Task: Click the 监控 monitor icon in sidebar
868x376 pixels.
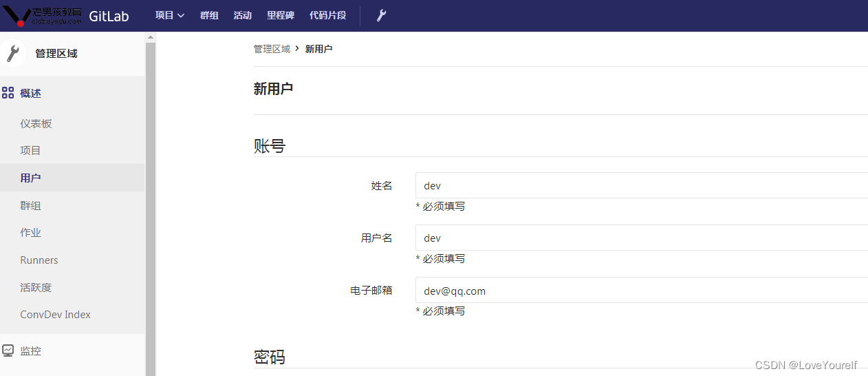Action: tap(8, 351)
